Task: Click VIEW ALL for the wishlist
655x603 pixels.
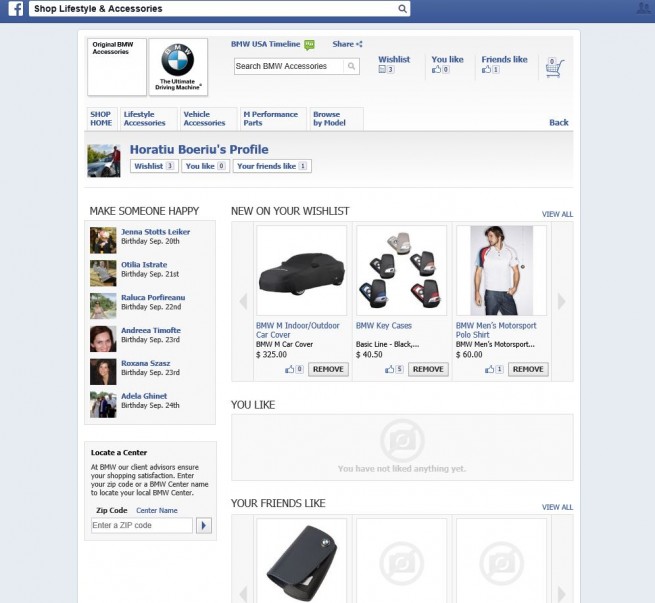Action: (557, 214)
